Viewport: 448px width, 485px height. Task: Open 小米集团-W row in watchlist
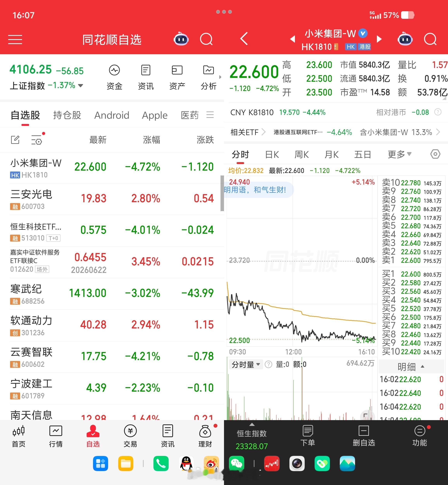pyautogui.click(x=112, y=168)
